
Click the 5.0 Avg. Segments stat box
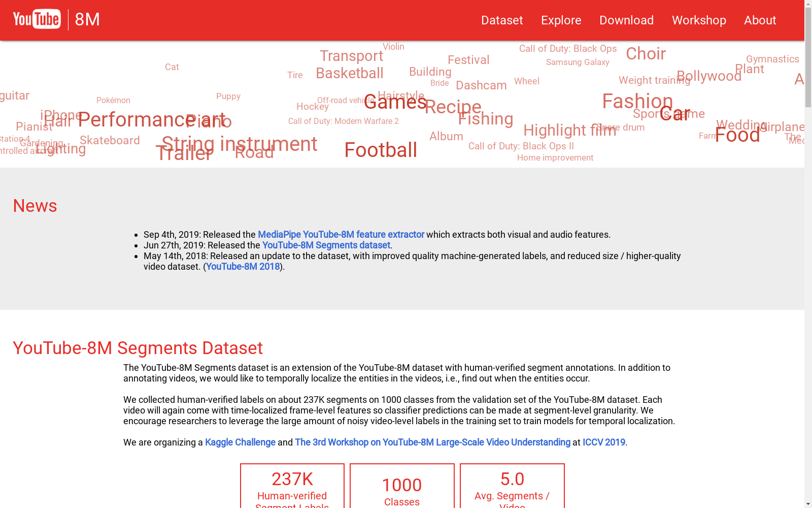(x=512, y=486)
